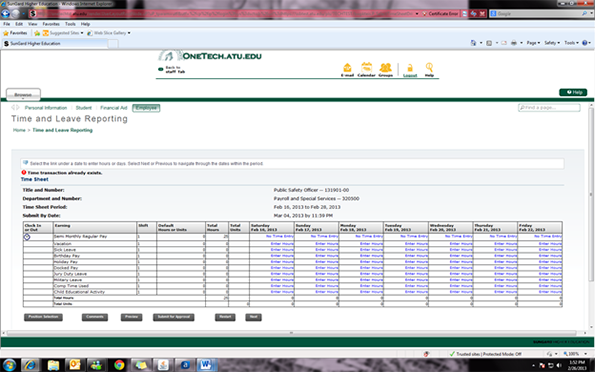595x372 pixels.
Task: Click the clock icon in Clock In column
Action: [x=27, y=237]
